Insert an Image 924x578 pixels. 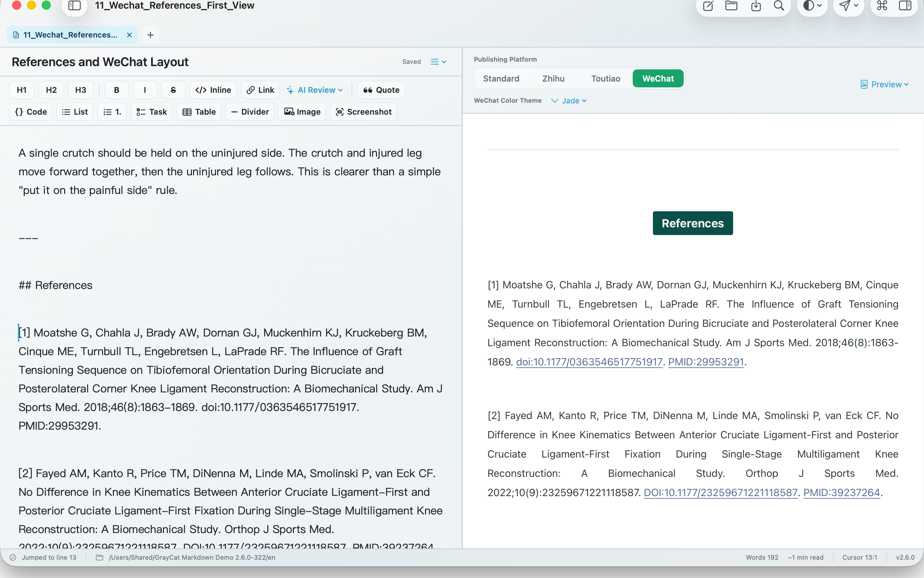(302, 112)
